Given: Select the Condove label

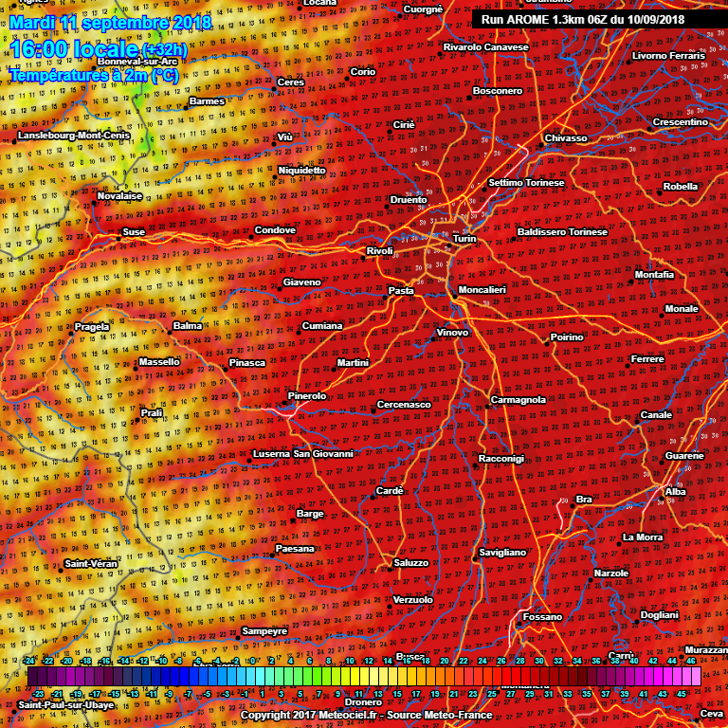Looking at the screenshot, I should click(x=275, y=229).
